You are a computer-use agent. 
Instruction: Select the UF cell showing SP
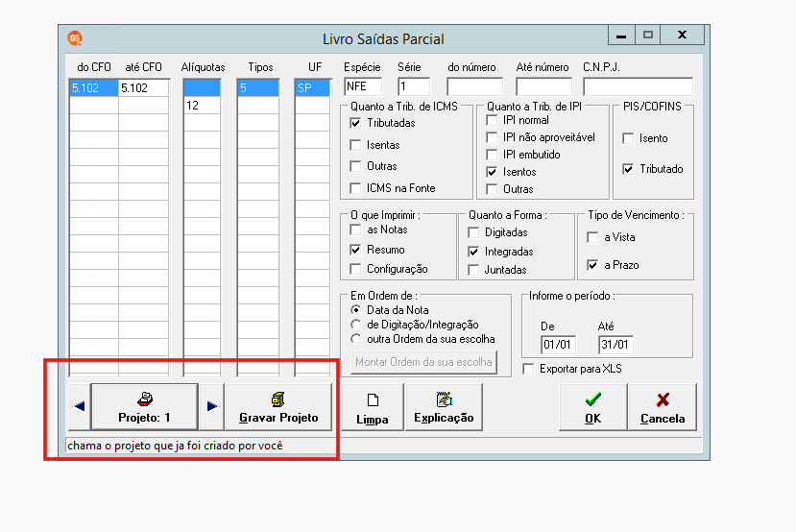tap(312, 88)
